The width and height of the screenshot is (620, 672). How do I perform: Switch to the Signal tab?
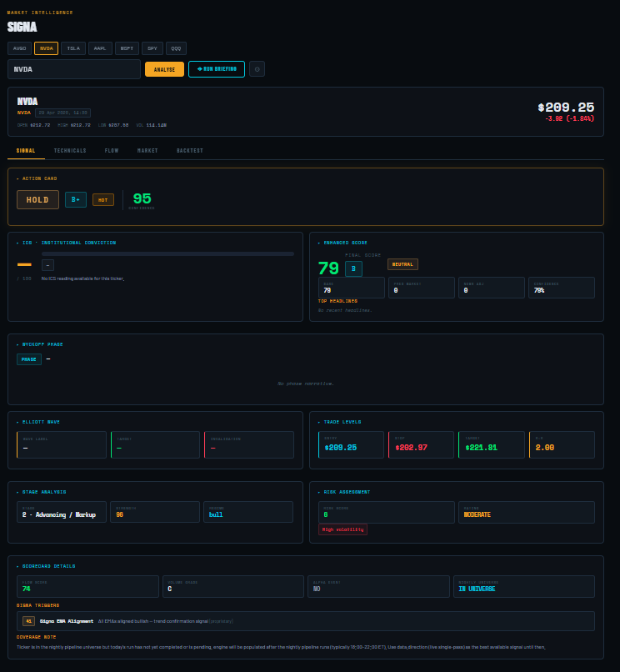26,151
